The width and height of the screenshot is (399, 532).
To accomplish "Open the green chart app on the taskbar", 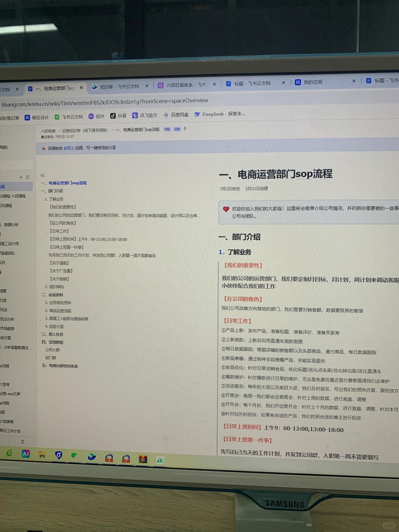I will click(x=160, y=460).
